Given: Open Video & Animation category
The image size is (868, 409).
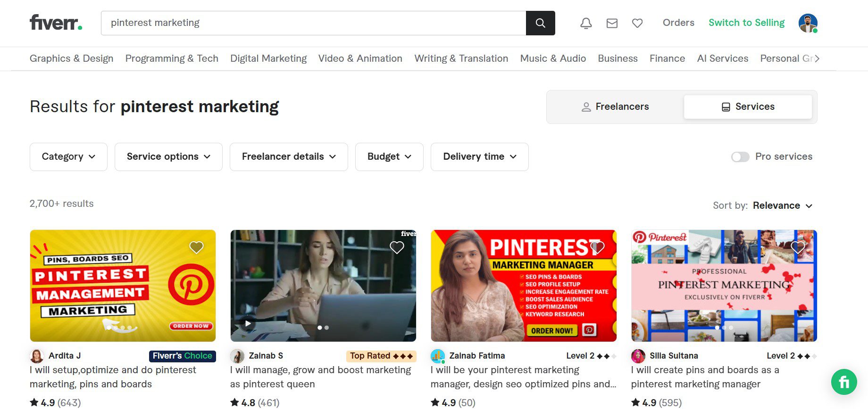Looking at the screenshot, I should point(360,58).
